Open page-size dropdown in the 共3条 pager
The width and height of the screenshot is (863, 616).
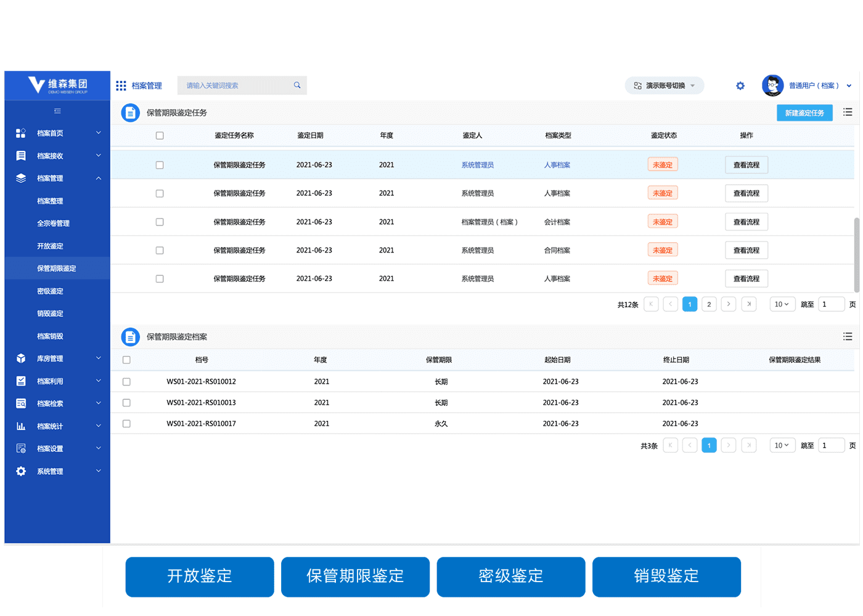(x=782, y=445)
